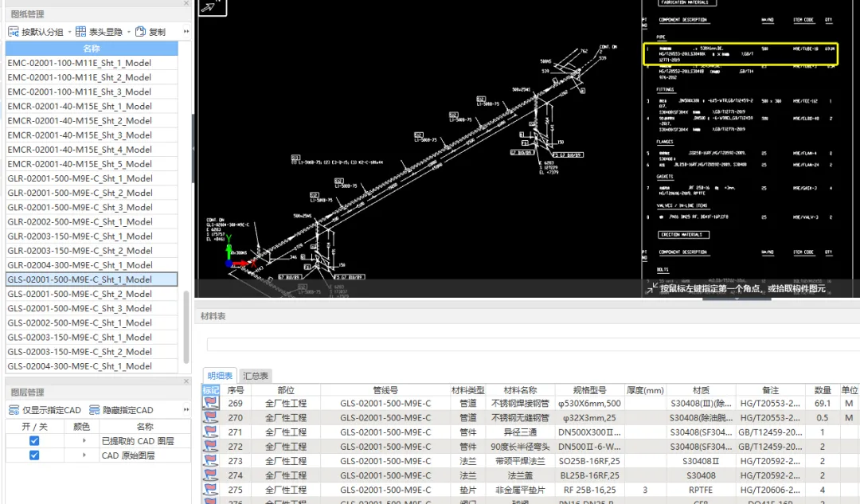This screenshot has width=860, height=504.
Task: Click the 表头显隐 table icon
Action: (x=80, y=32)
